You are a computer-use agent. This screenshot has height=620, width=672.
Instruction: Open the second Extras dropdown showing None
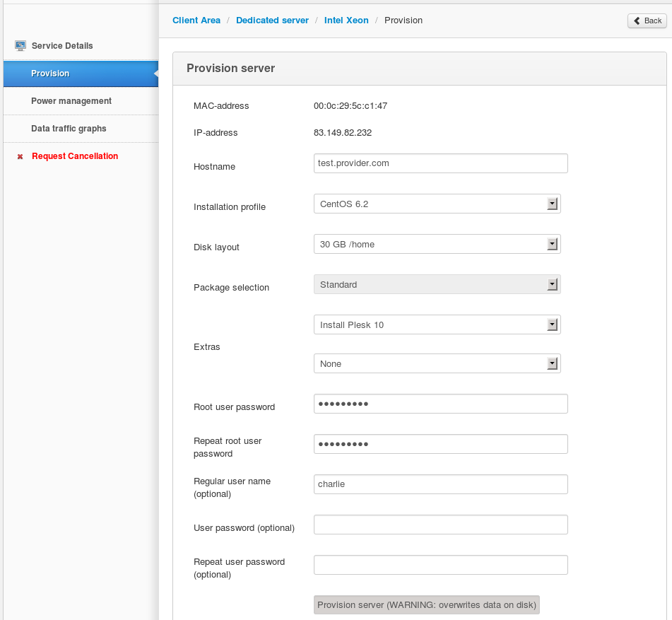[x=437, y=363]
